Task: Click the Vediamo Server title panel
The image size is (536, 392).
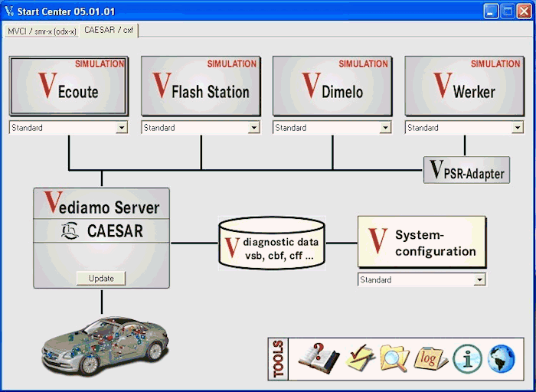Action: pos(102,204)
